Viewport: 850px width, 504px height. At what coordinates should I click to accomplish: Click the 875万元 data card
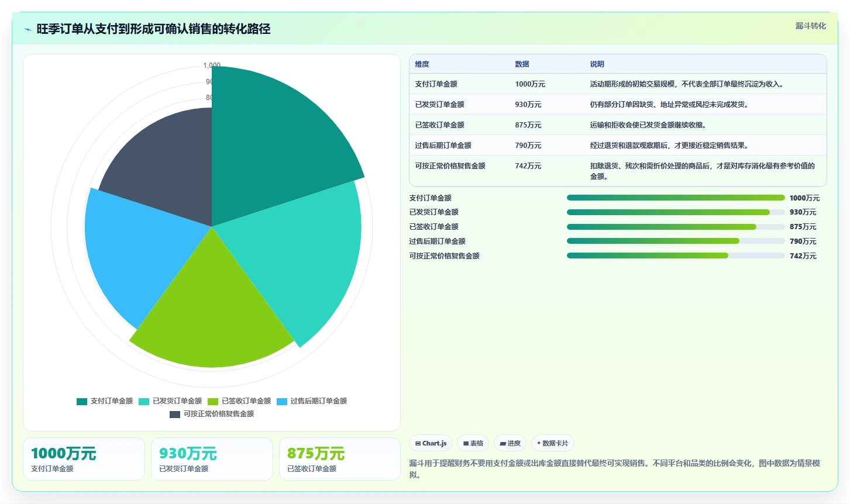340,459
